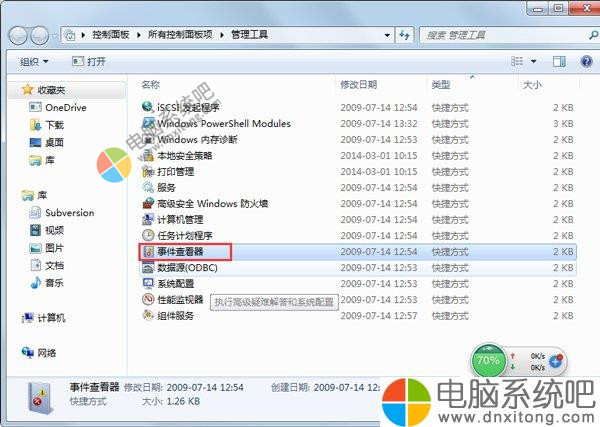The width and height of the screenshot is (600, 427).
Task: Click the Back navigation button
Action: pyautogui.click(x=18, y=36)
